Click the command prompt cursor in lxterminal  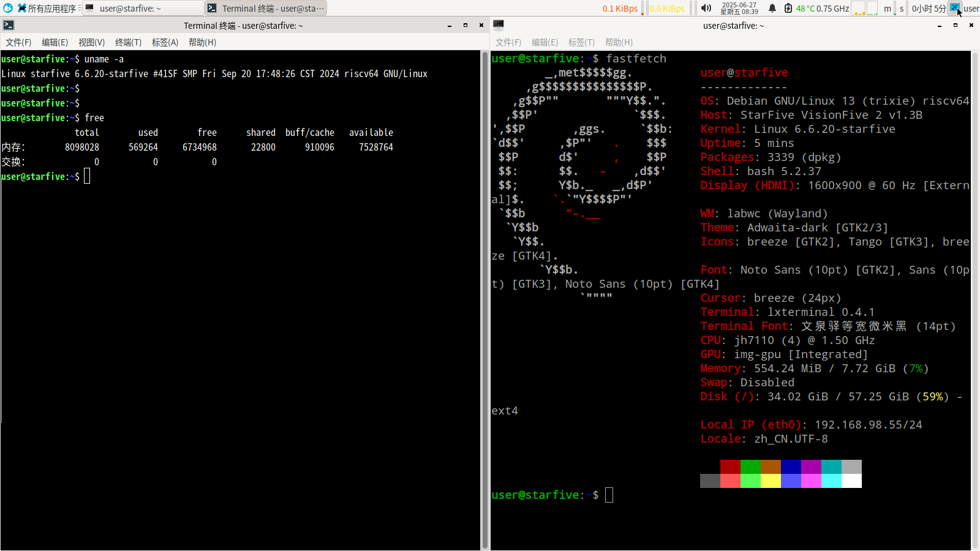click(x=609, y=495)
